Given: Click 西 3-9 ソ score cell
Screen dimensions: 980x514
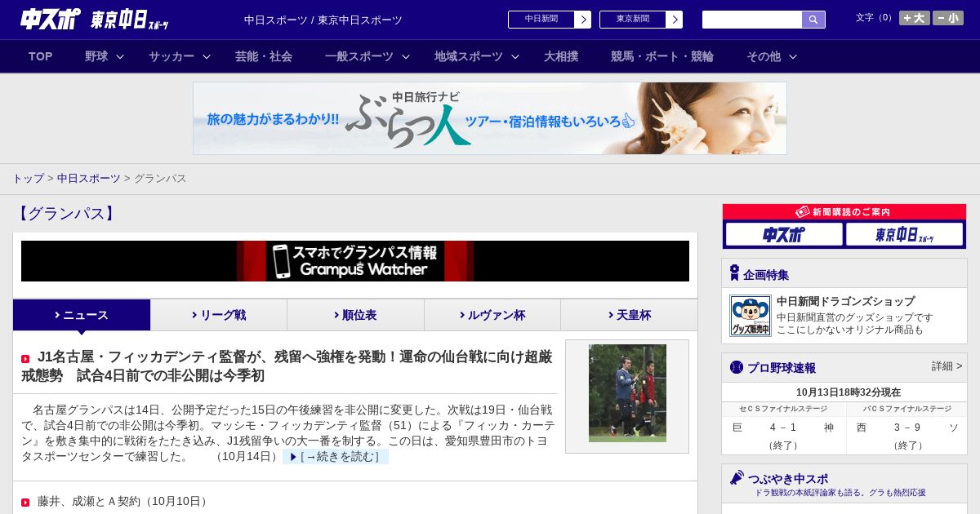Looking at the screenshot, I should 906,428.
